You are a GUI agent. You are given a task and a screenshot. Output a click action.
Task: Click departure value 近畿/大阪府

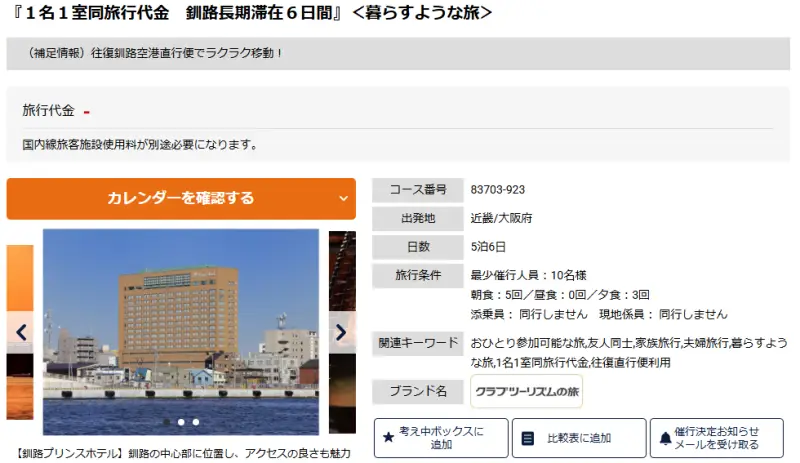[x=501, y=218]
